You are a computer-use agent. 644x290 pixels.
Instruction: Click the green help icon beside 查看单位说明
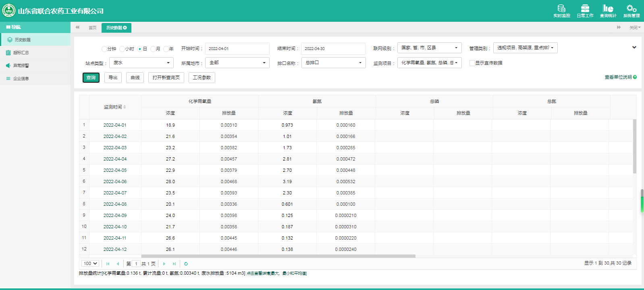click(635, 77)
